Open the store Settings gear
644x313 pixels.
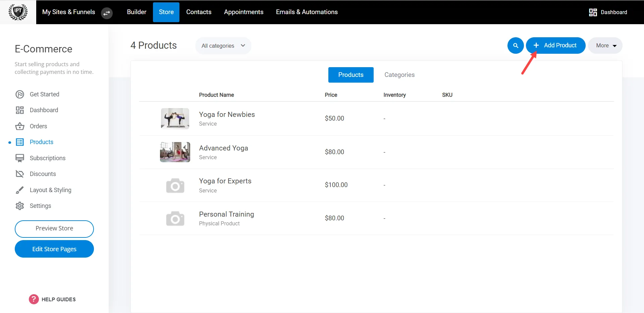20,206
